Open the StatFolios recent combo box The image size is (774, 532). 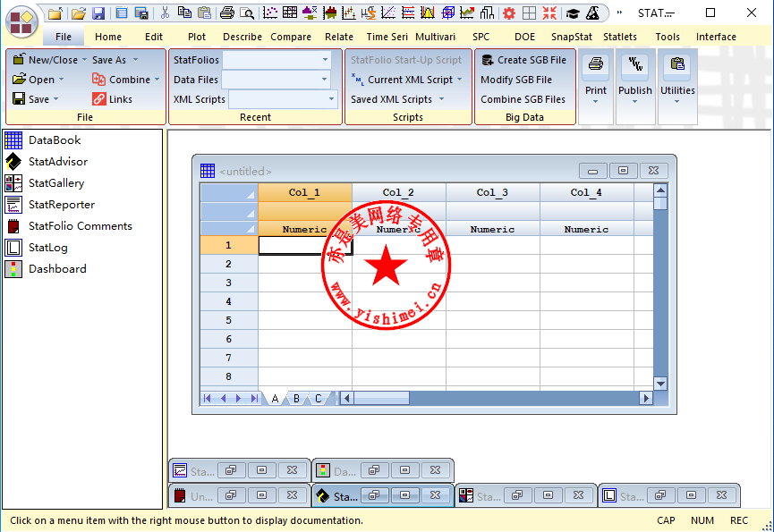[277, 60]
